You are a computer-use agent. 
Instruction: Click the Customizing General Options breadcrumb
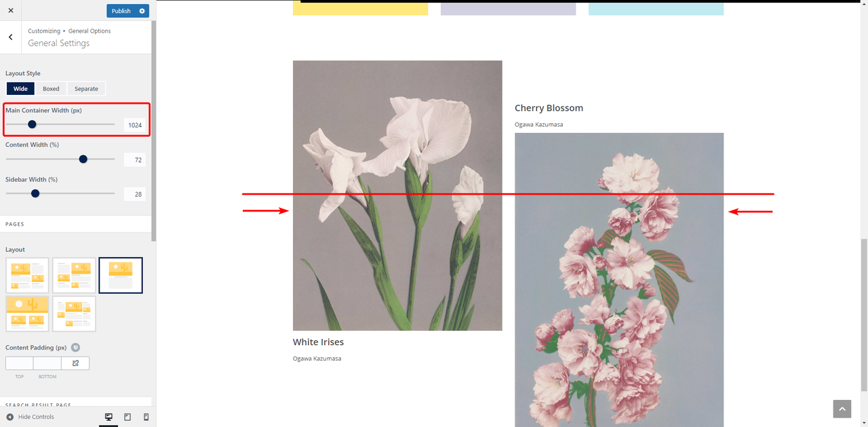tap(69, 31)
